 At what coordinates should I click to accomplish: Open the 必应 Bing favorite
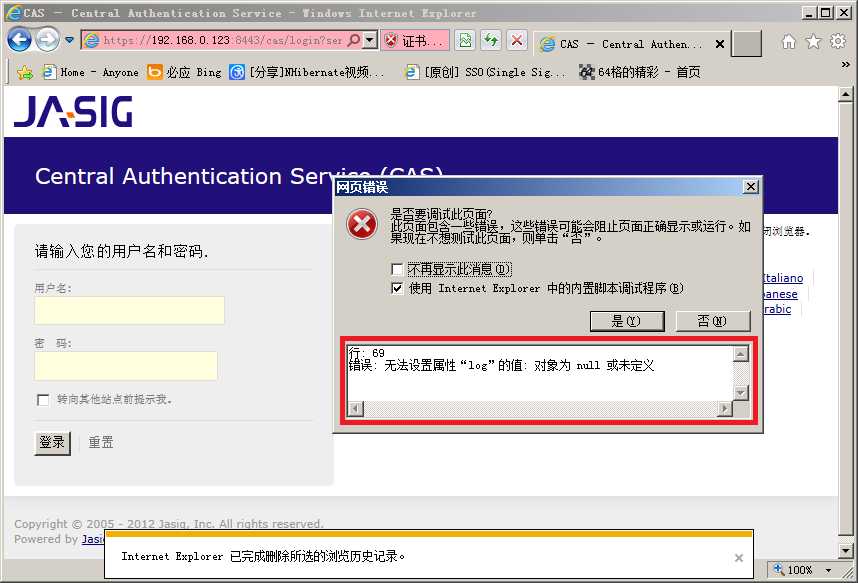(x=184, y=72)
